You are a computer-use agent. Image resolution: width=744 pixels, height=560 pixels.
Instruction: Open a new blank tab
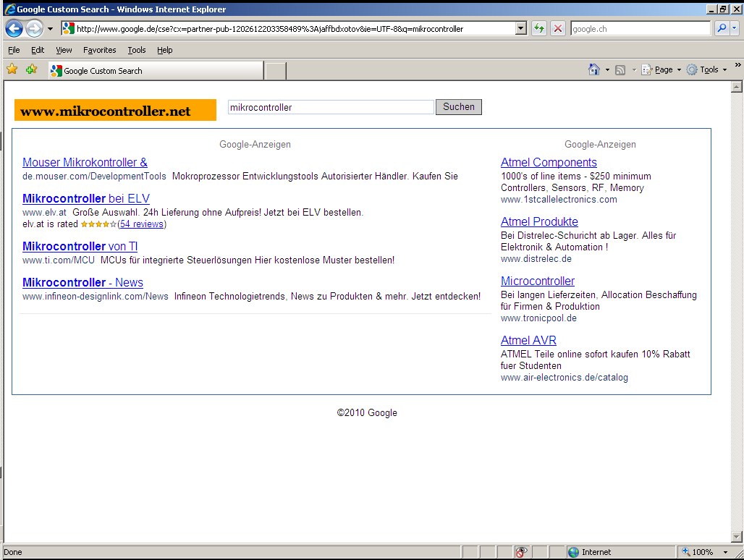point(275,71)
